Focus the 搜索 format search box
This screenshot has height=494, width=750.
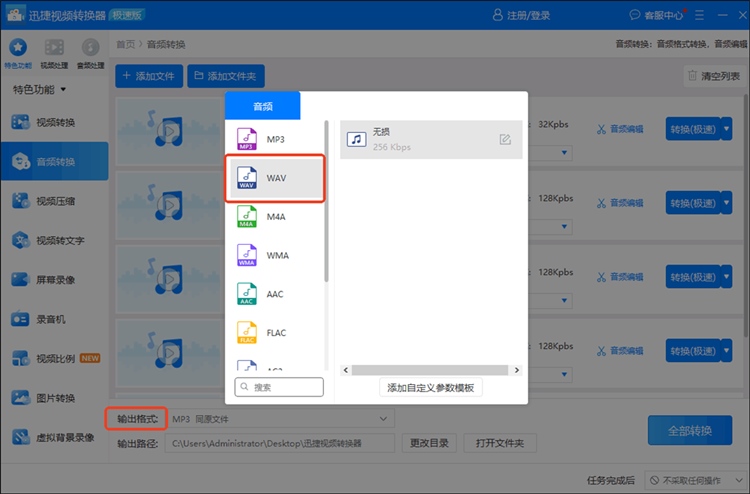click(279, 387)
